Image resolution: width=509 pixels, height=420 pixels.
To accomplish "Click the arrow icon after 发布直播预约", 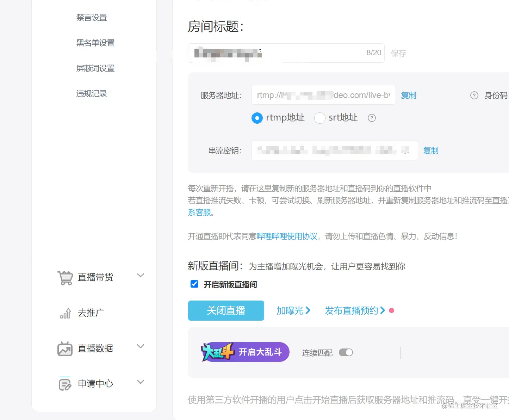I will [x=383, y=310].
